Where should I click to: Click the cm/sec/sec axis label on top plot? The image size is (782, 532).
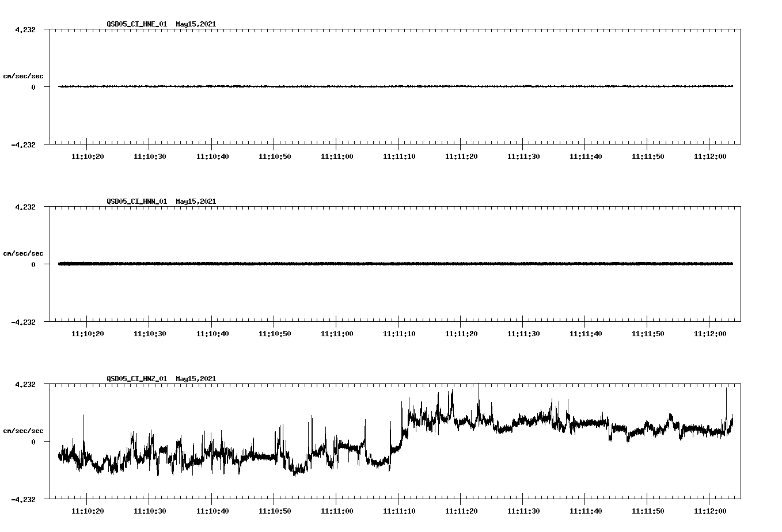(24, 74)
